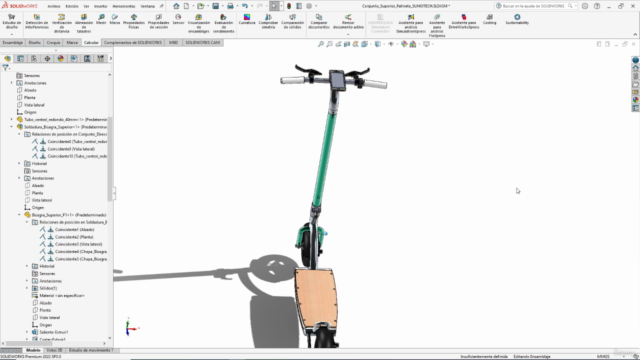640x360 pixels.
Task: Switch to the PropertyManager panel tab
Action: 20,59
